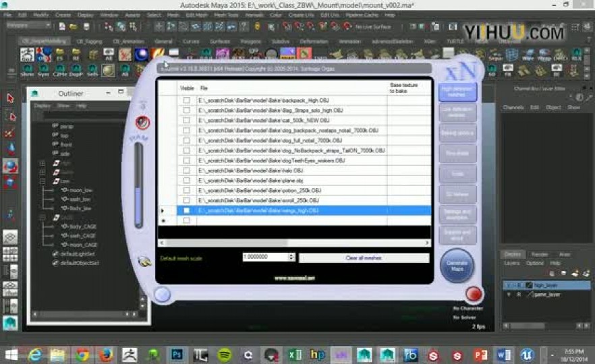Viewport: 595px width, 364px height.
Task: Toggle Visible checkbox for halo.OBJ
Action: click(186, 171)
